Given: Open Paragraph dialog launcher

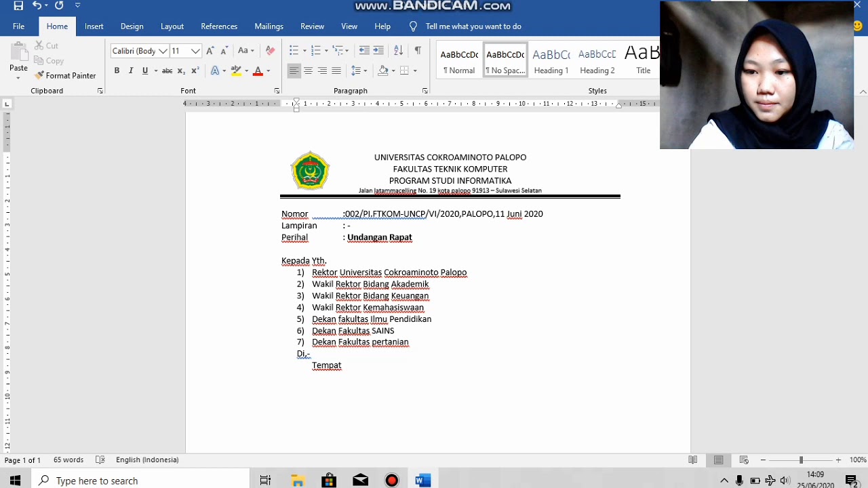Looking at the screenshot, I should click(x=425, y=91).
